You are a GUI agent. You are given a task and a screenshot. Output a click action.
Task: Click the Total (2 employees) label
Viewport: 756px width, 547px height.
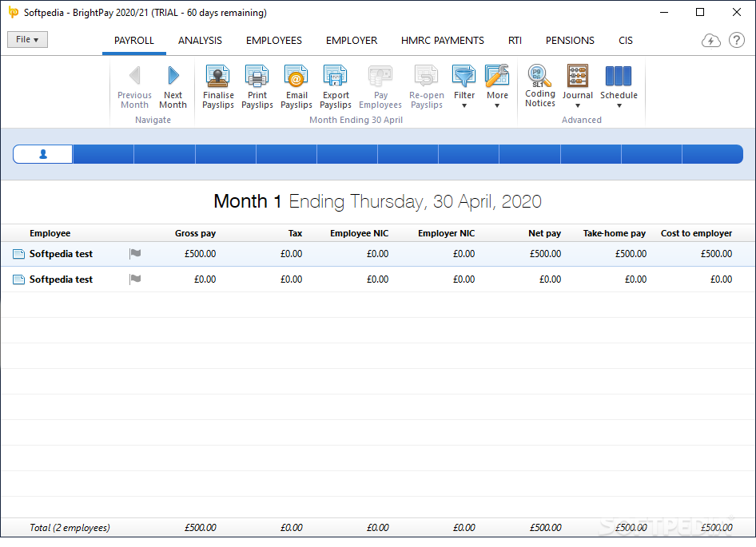pyautogui.click(x=70, y=528)
